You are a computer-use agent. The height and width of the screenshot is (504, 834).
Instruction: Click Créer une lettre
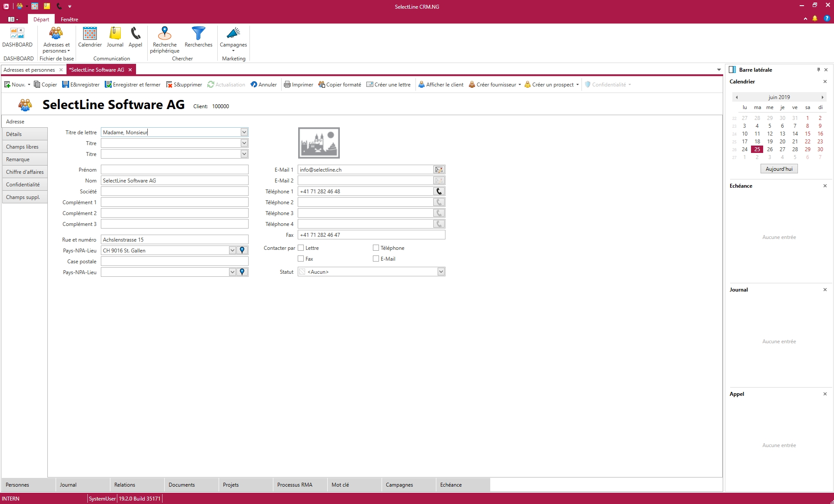(x=389, y=85)
